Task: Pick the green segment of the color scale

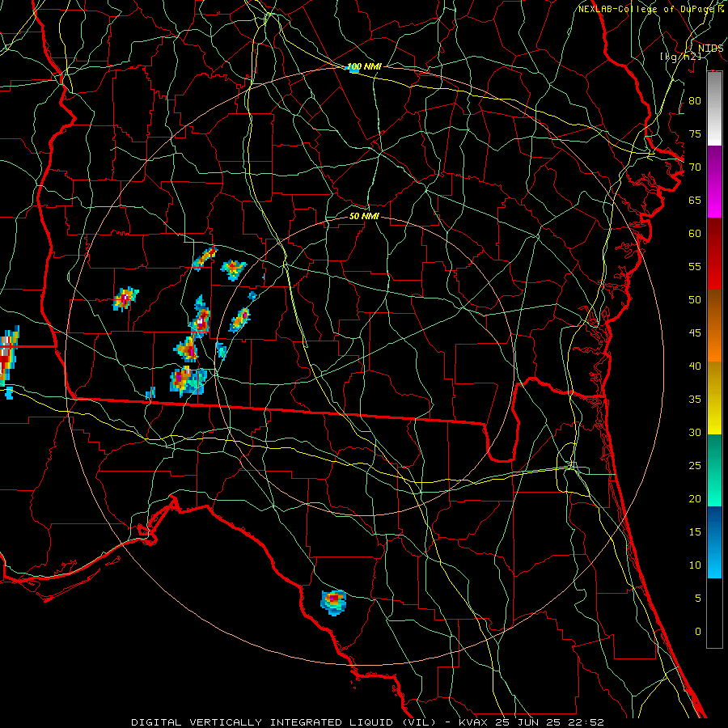Action: click(714, 470)
